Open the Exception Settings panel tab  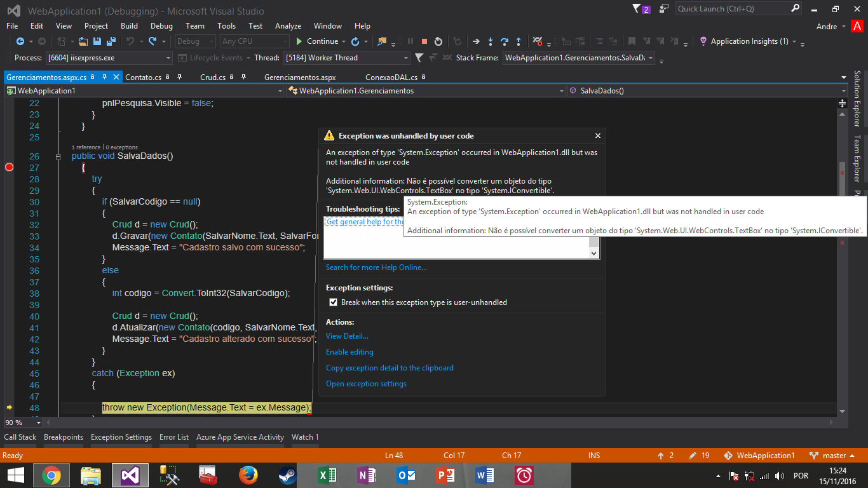click(x=121, y=437)
